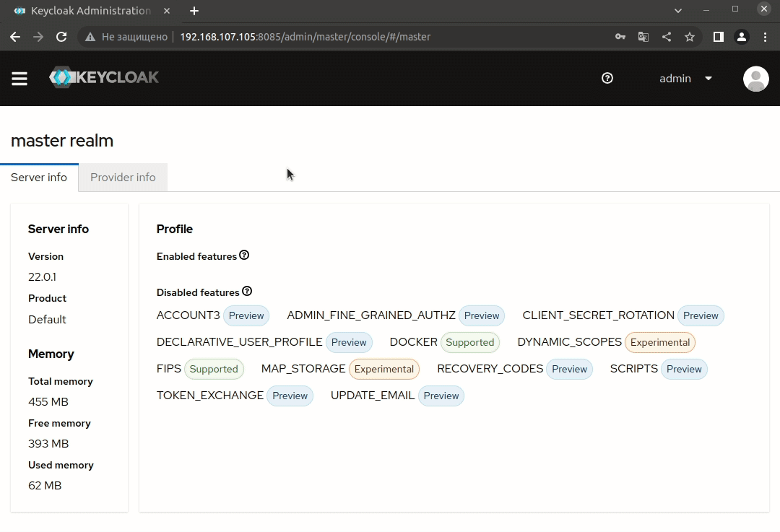
Task: Open a new browser tab
Action: coord(194,11)
